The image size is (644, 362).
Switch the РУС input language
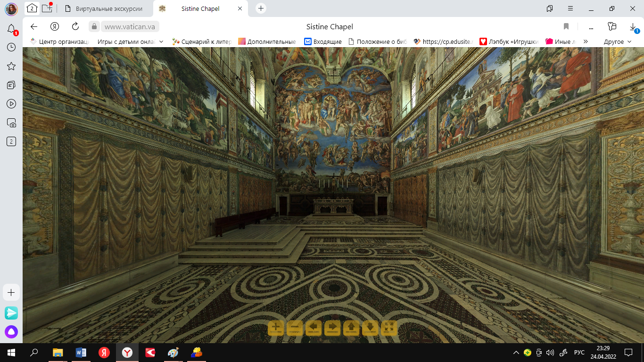(x=579, y=353)
